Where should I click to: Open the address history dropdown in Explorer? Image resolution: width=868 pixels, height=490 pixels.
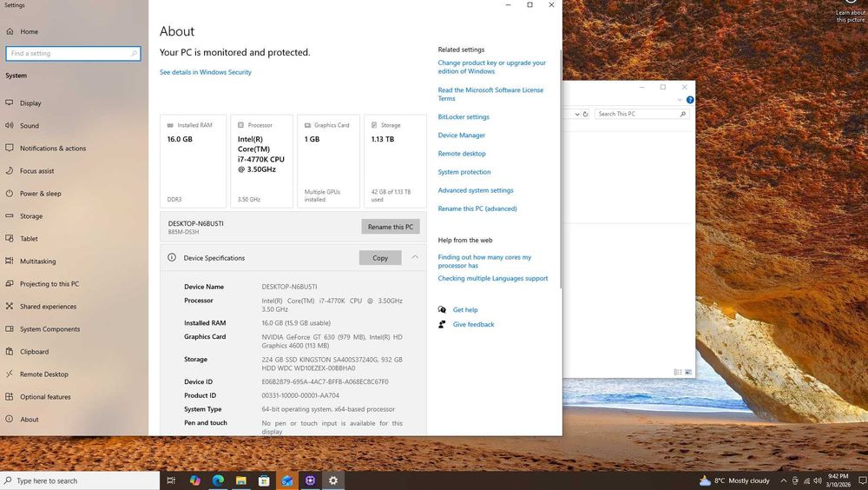point(577,114)
